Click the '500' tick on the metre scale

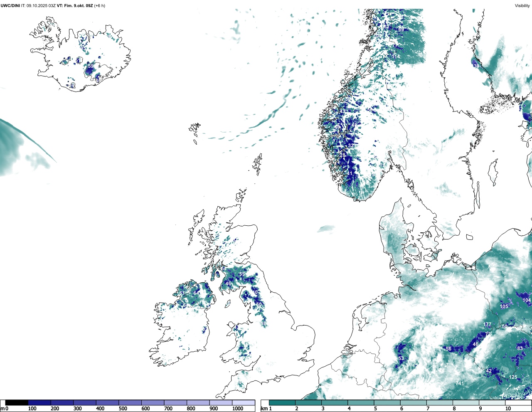click(x=123, y=409)
